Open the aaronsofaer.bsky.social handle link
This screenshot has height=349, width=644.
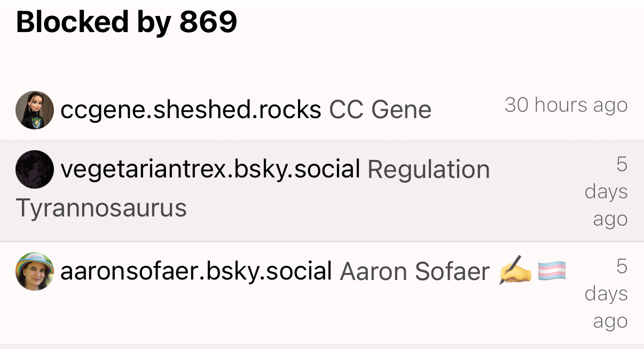[x=197, y=272]
